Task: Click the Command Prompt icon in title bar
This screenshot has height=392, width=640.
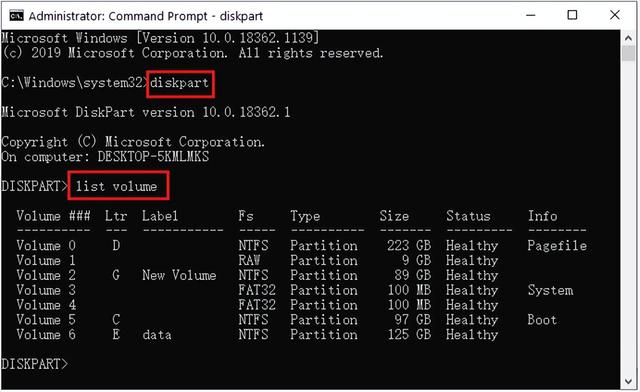Action: (16, 16)
